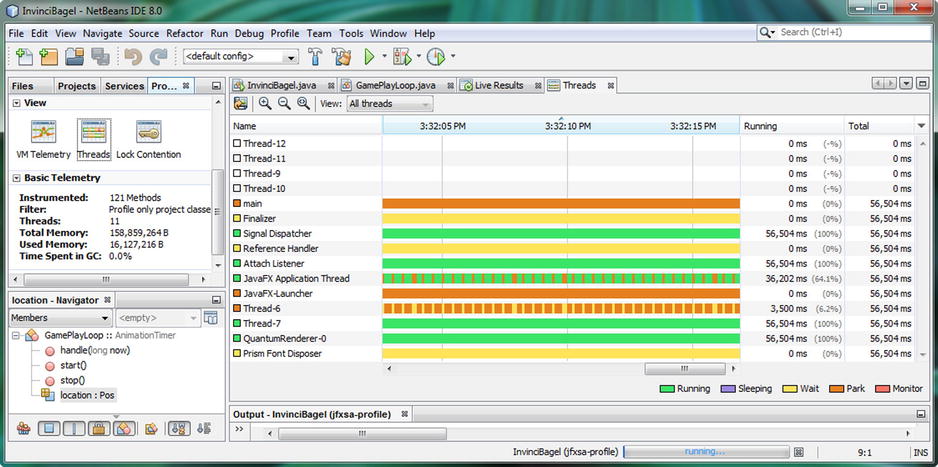Open the Refactor menu
938x467 pixels.
[x=185, y=33]
